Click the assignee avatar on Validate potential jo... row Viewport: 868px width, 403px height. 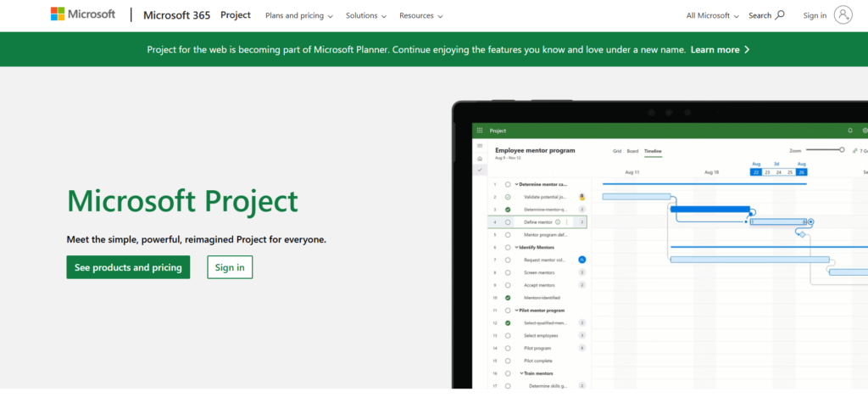point(581,197)
